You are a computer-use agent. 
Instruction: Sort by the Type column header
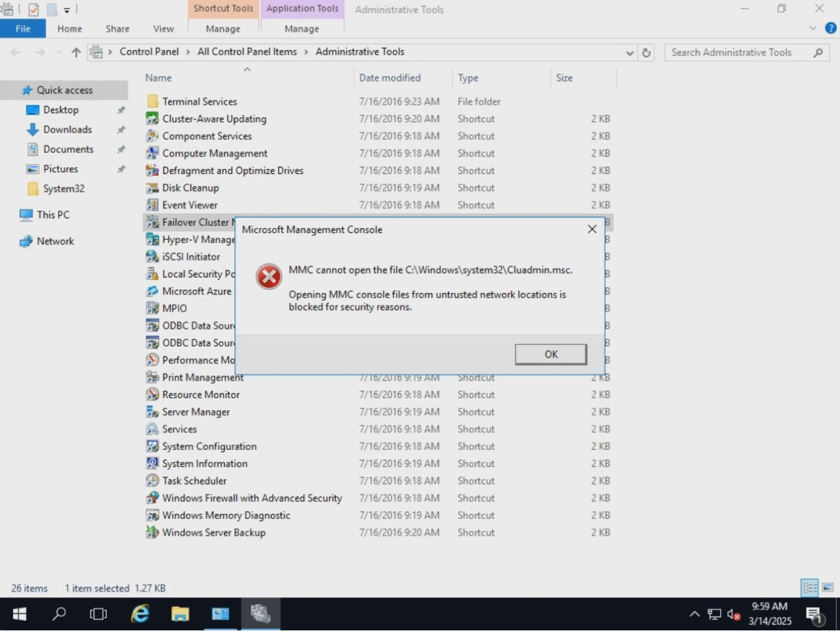(x=468, y=77)
